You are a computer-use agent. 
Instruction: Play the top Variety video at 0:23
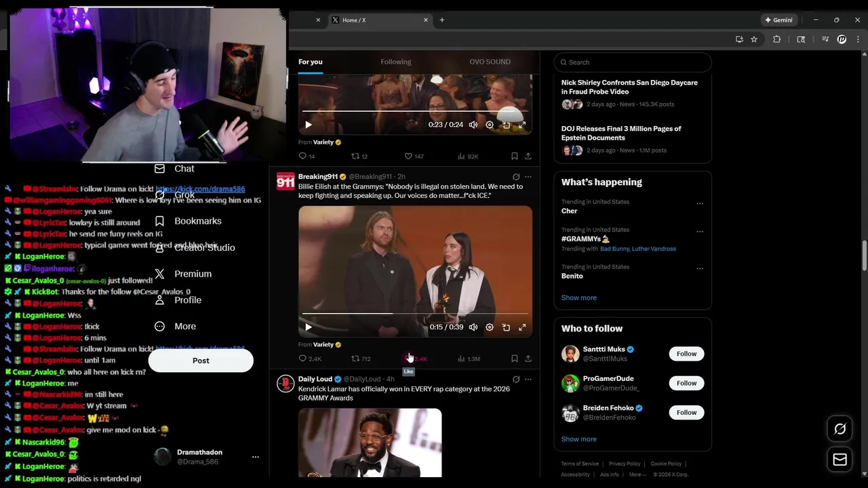click(x=309, y=125)
